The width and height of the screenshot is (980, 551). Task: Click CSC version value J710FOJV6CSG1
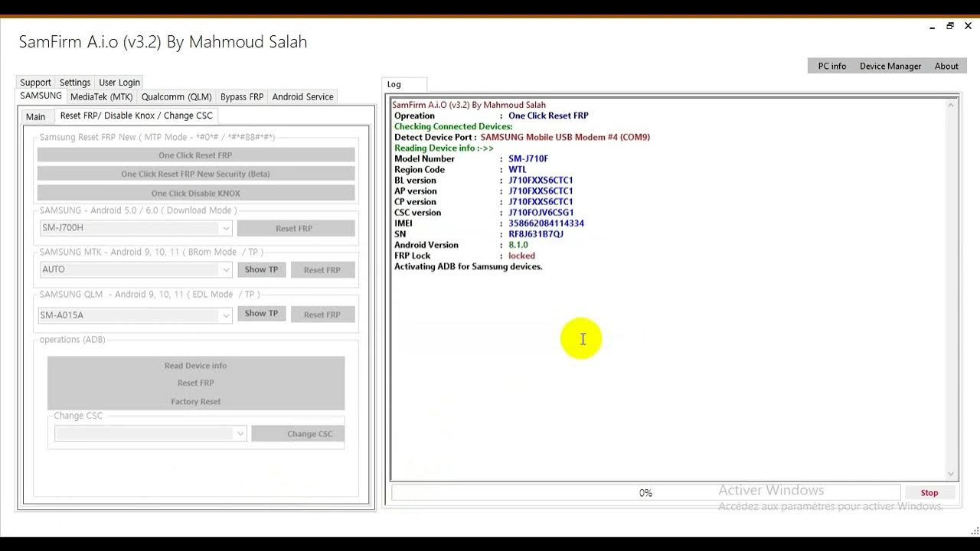541,213
